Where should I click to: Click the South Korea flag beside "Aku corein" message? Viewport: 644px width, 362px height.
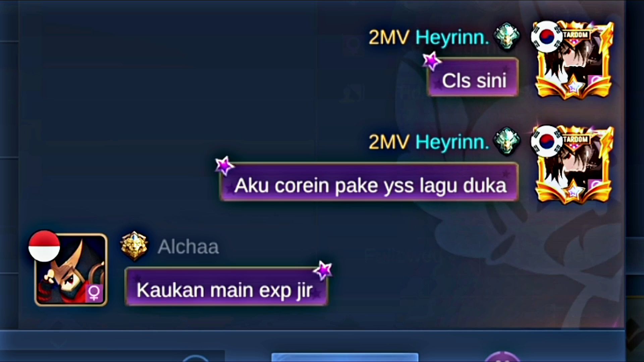547,141
